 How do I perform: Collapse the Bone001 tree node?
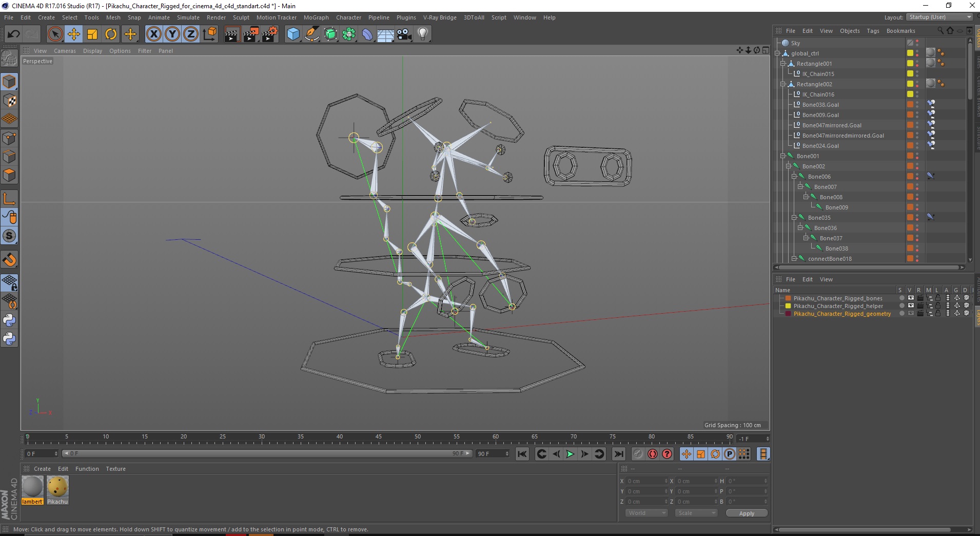(783, 156)
